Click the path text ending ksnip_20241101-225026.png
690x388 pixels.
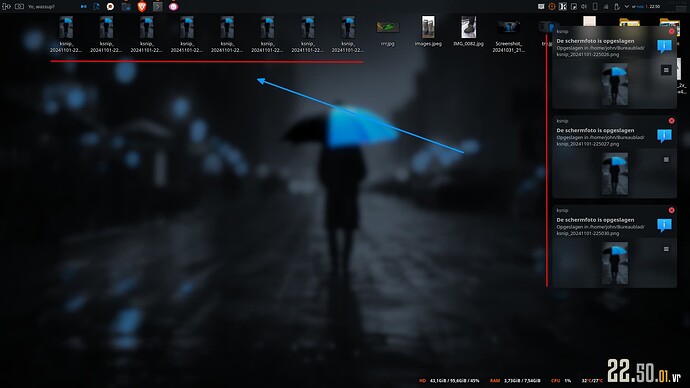point(600,51)
